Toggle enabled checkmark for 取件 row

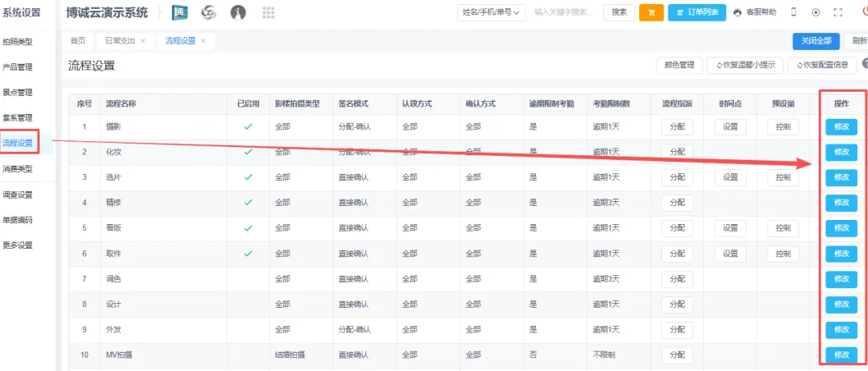tap(249, 254)
